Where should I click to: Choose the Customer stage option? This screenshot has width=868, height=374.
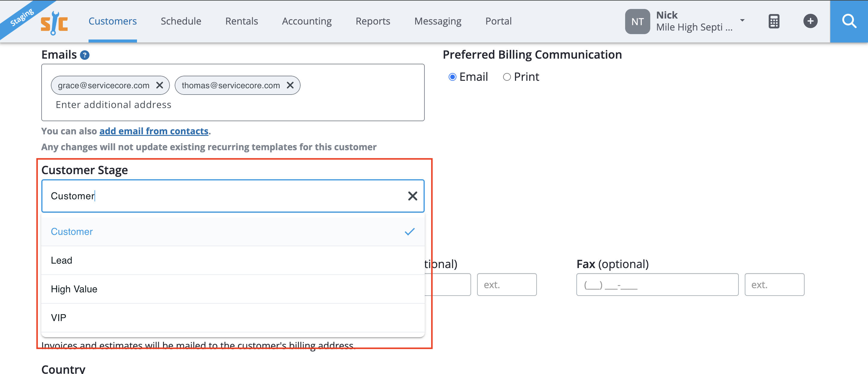click(x=232, y=232)
